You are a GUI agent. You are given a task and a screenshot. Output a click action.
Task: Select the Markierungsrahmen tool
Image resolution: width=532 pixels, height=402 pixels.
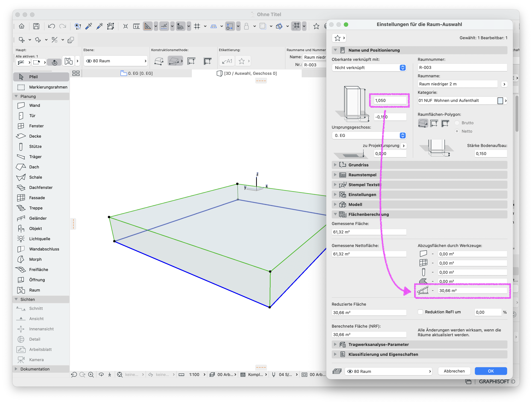[41, 87]
